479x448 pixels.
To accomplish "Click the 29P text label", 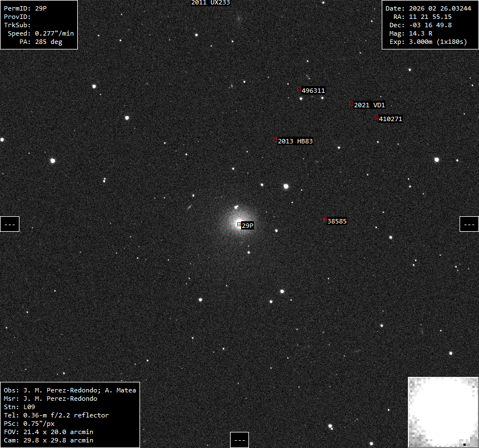I will click(247, 226).
